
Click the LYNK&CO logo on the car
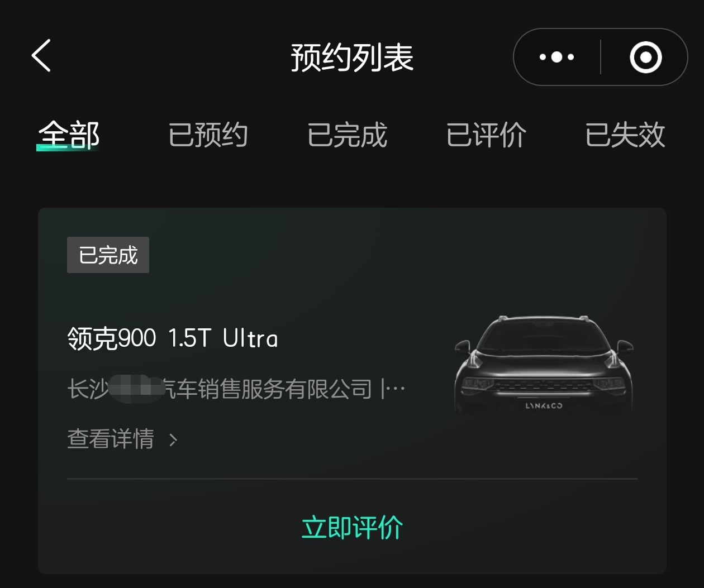click(x=544, y=406)
